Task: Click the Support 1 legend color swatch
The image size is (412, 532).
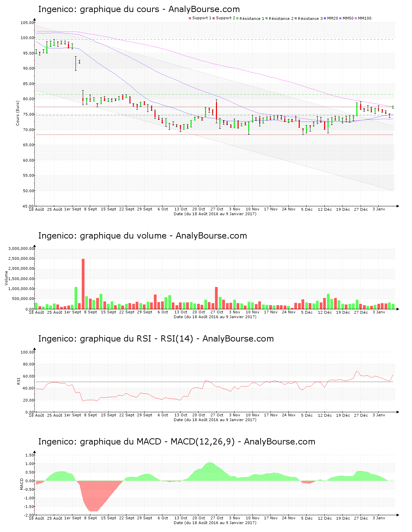Action: point(190,18)
